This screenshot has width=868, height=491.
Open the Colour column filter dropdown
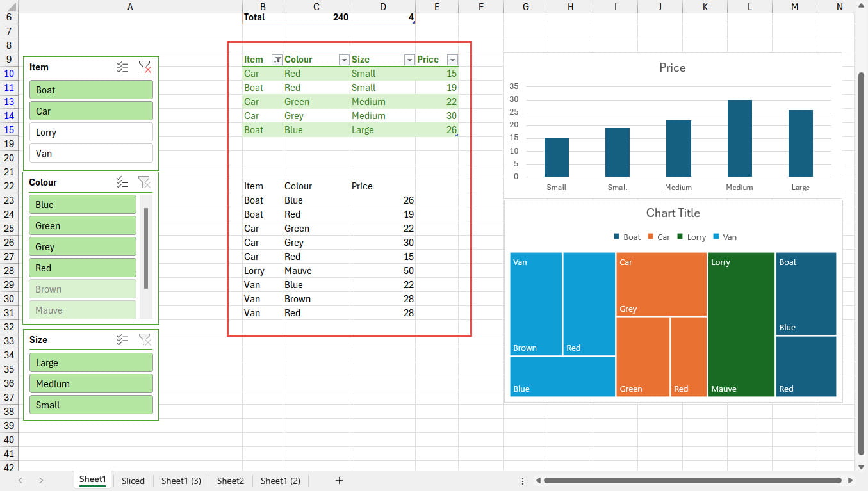coord(344,60)
